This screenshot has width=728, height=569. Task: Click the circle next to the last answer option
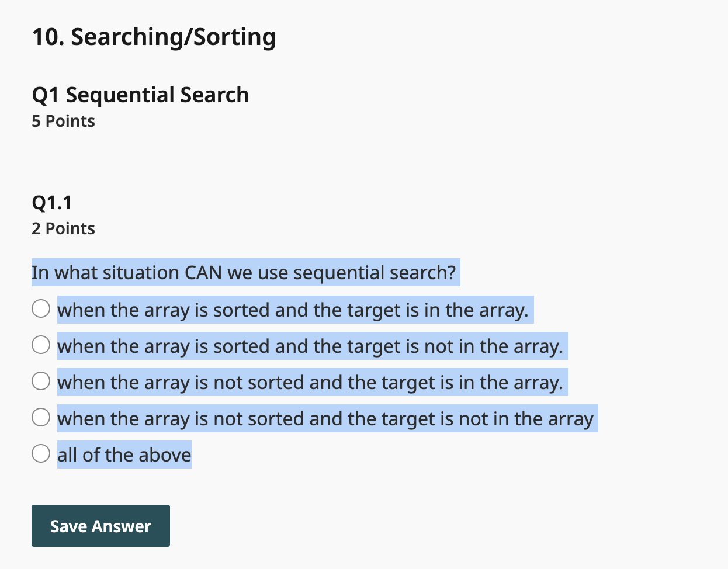[40, 453]
